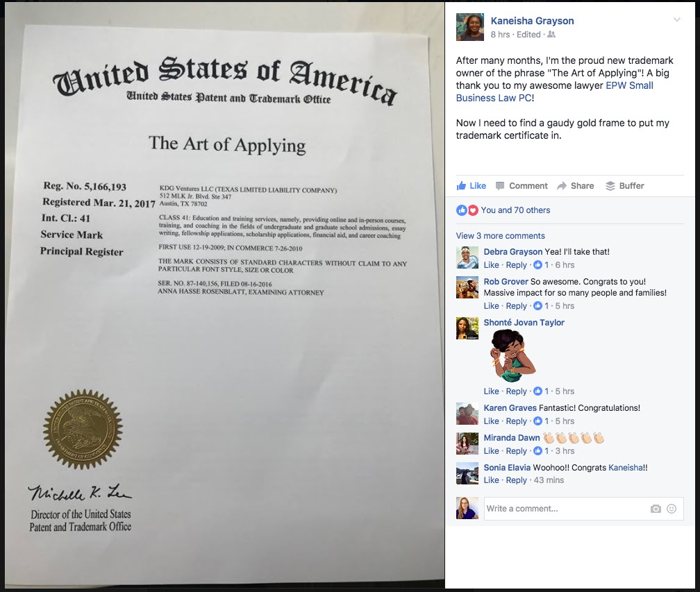Viewport: 700px width, 592px height.
Task: Click the like count icon on Debra's comment
Action: 538,265
